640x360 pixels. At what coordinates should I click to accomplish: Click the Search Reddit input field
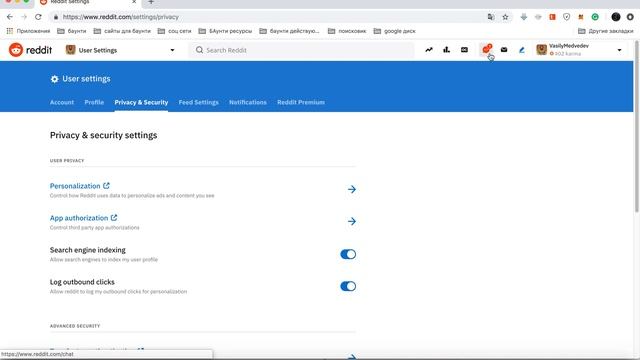point(301,50)
